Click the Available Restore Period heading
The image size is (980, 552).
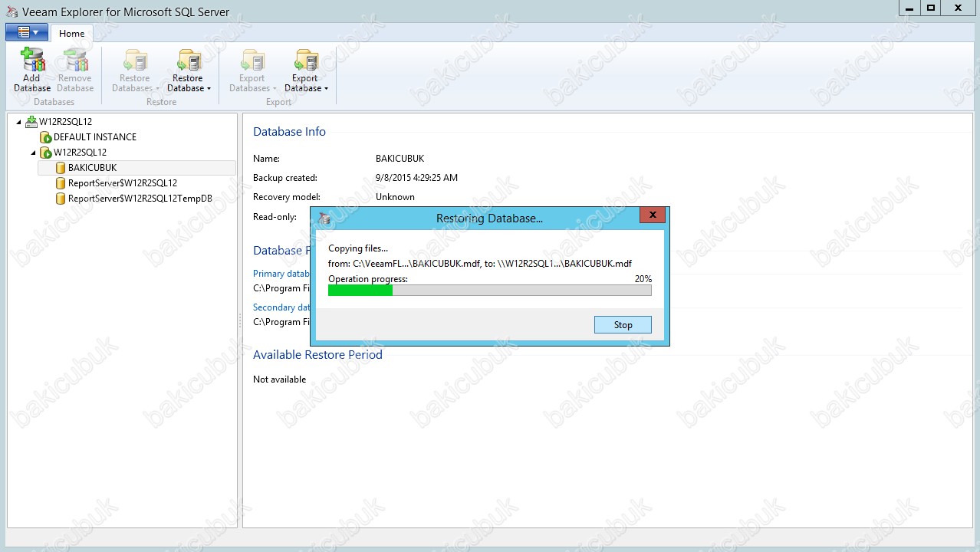tap(317, 355)
